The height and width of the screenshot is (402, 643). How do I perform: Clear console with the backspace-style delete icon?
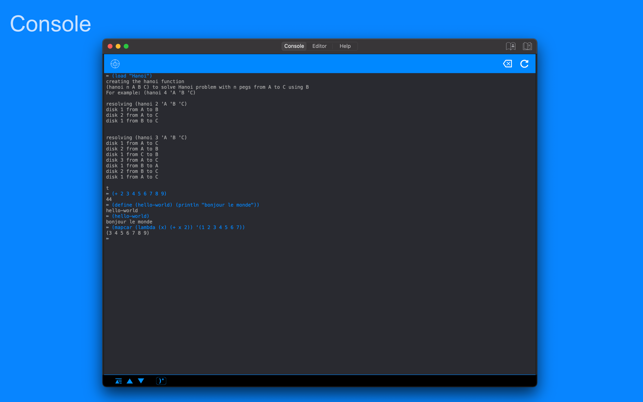click(x=507, y=64)
